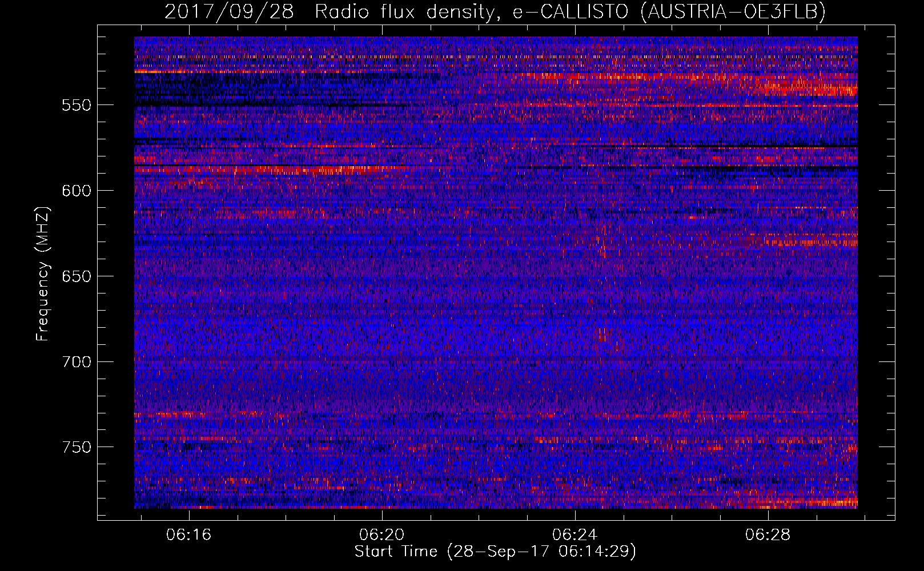Image resolution: width=924 pixels, height=571 pixels.
Task: Click the 'Frequency (MHZ)' axis label
Action: [43, 274]
